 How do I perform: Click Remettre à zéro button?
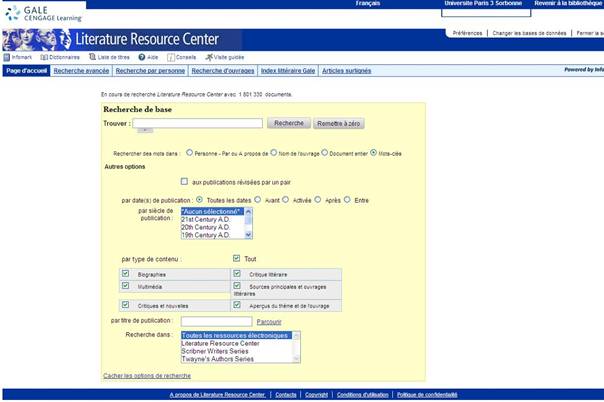pos(339,124)
